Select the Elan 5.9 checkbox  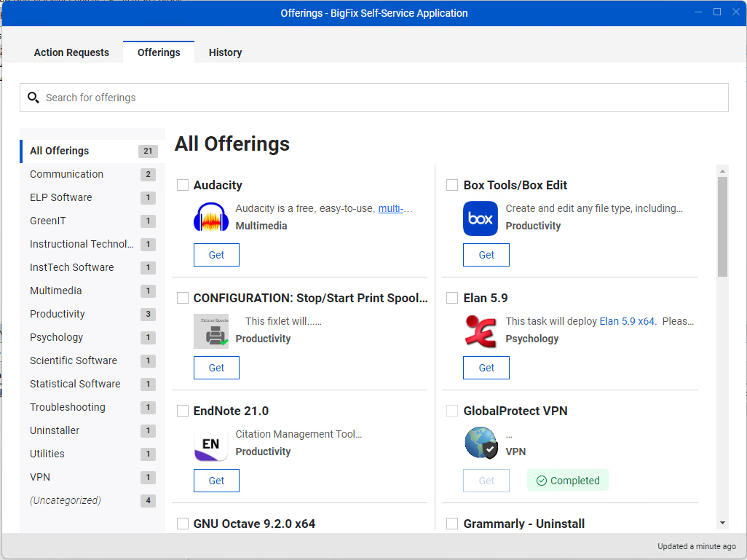point(452,298)
